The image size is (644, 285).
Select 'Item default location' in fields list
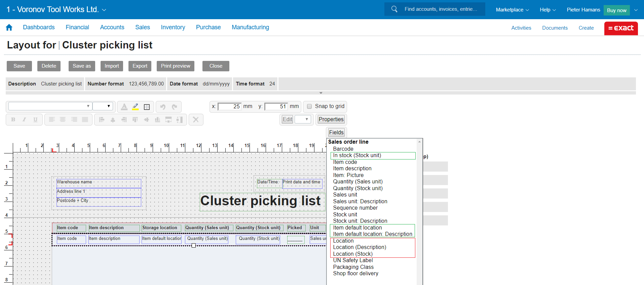357,227
